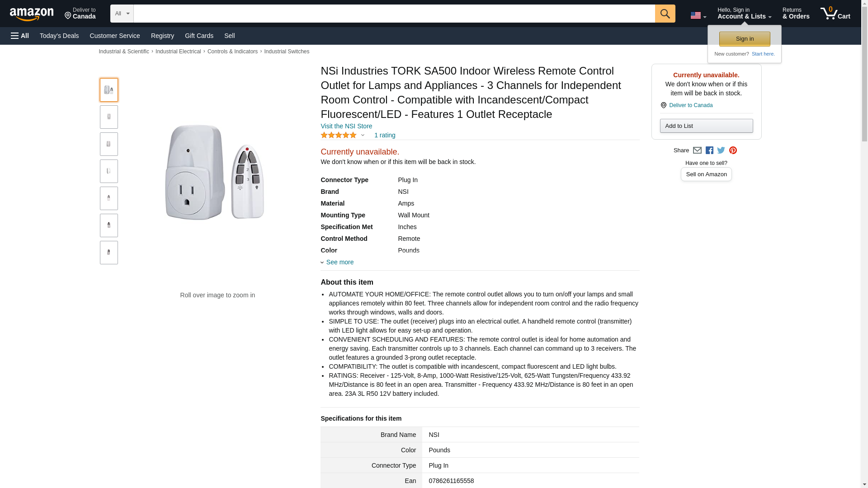Image resolution: width=868 pixels, height=488 pixels.
Task: Select the second product thumbnail
Action: click(109, 117)
